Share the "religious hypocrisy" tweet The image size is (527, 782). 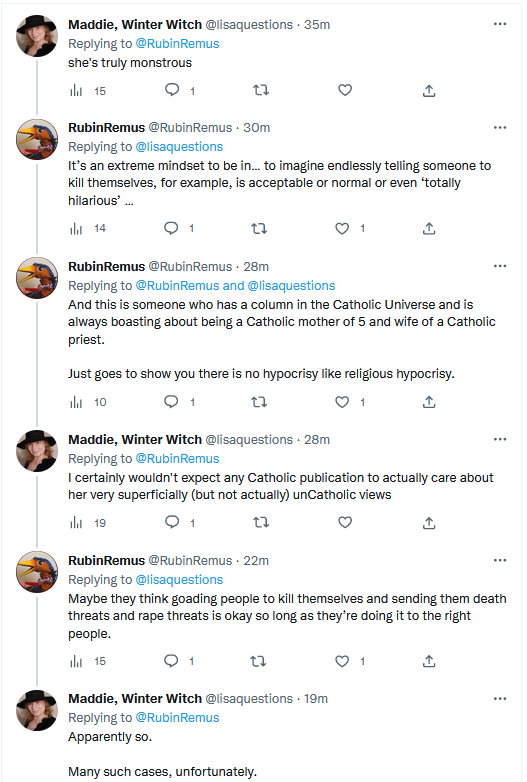(x=429, y=402)
